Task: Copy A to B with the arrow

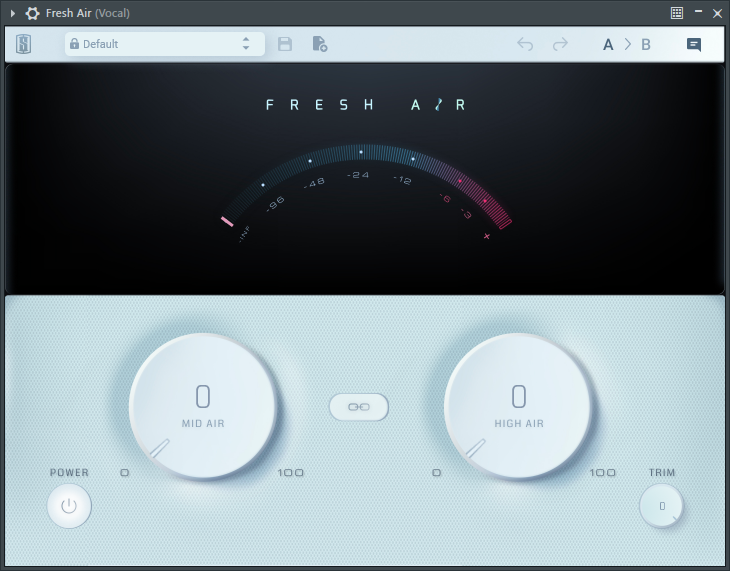Action: point(628,44)
